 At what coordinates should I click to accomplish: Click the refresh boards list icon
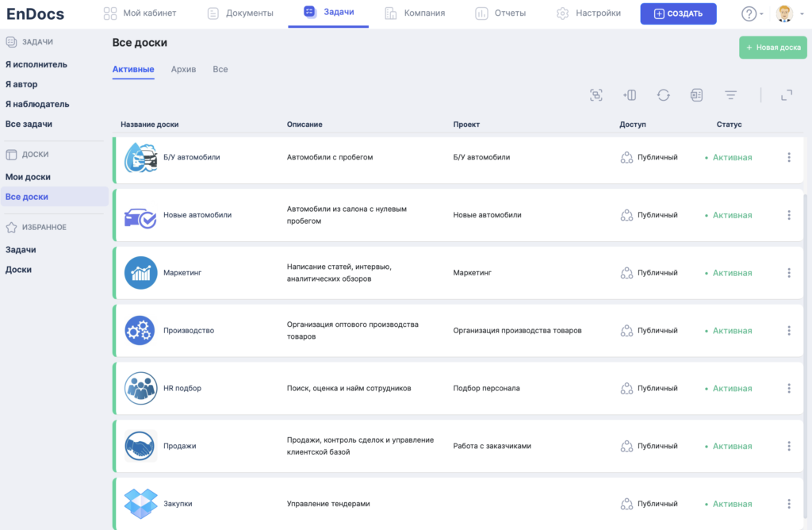click(664, 95)
